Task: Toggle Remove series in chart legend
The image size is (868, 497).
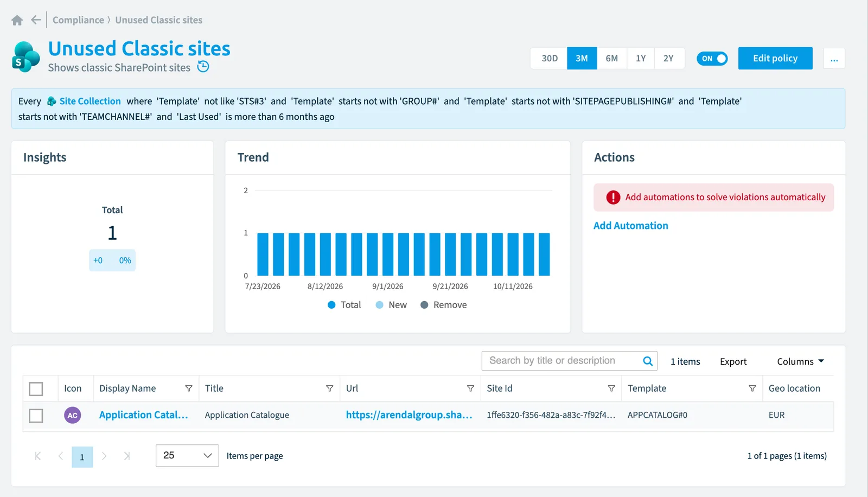Action: (x=444, y=305)
